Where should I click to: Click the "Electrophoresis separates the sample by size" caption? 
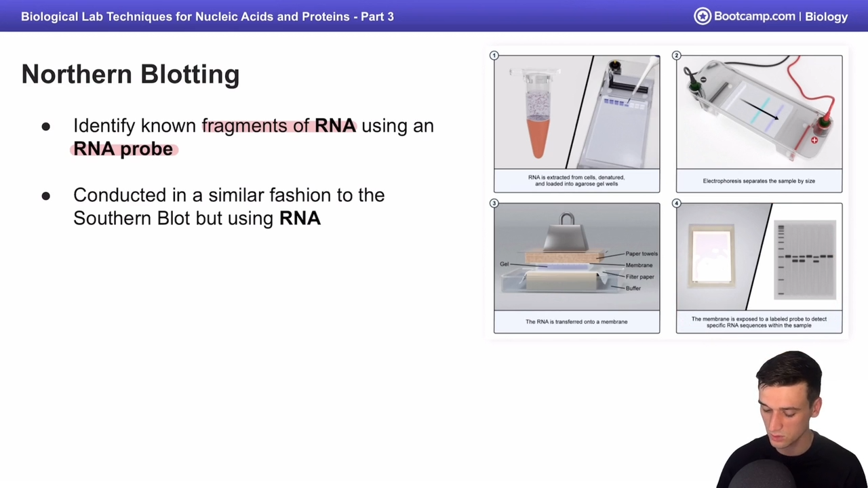759,181
